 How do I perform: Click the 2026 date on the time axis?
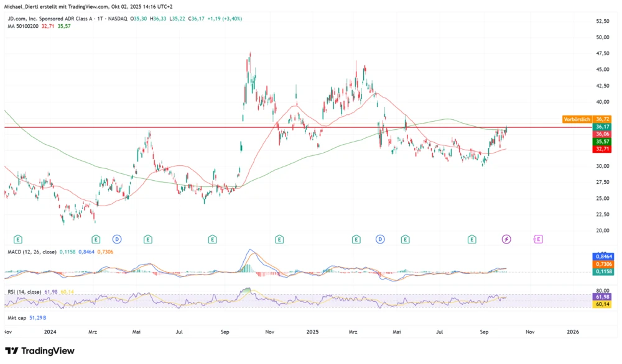[573, 332]
